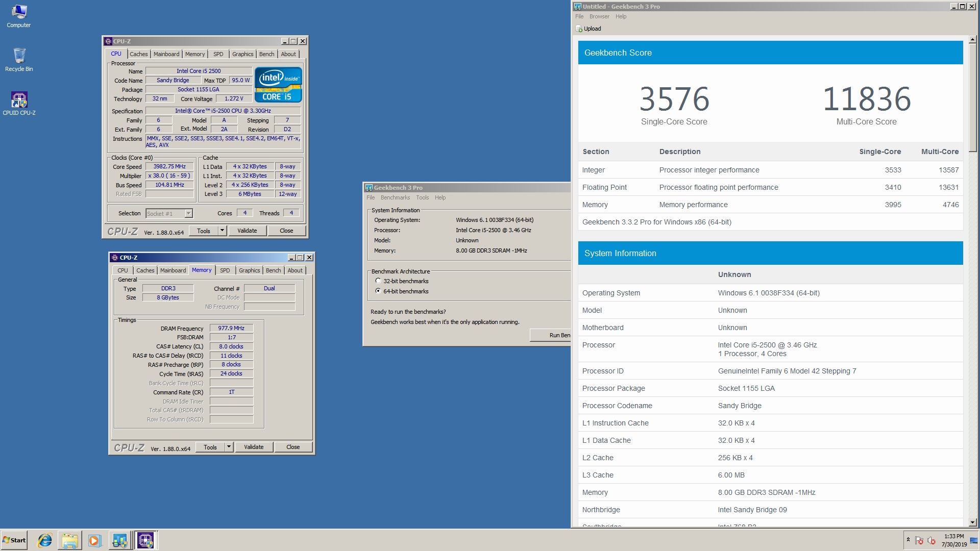Viewport: 980px width, 551px height.
Task: Click the DRAM Frequency value 977.9 MHz
Action: point(231,328)
